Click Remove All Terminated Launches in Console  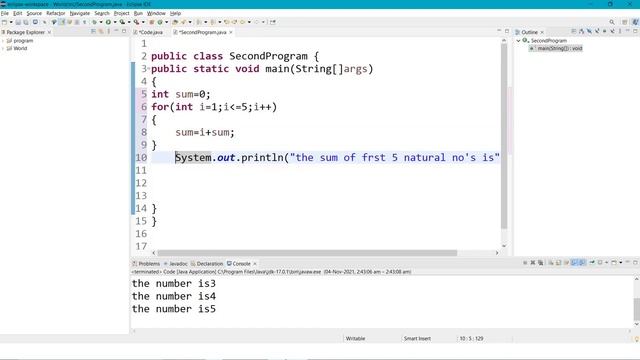coord(540,263)
